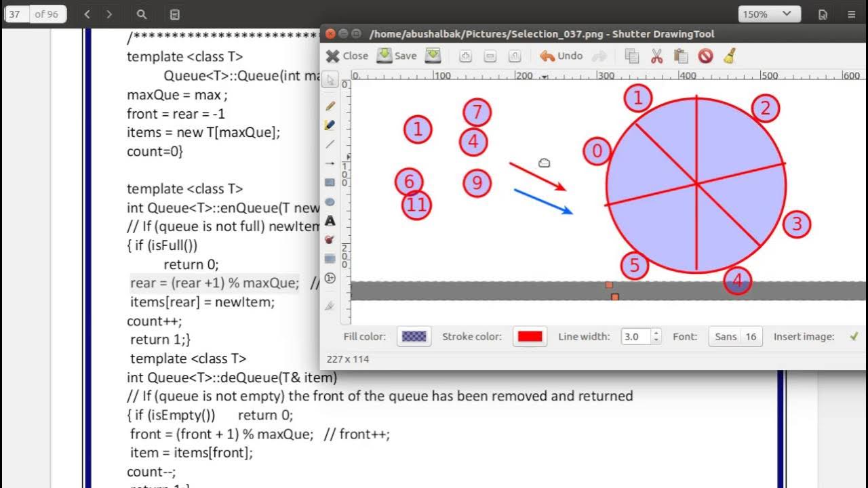Click the text 'count++;'

(x=155, y=321)
